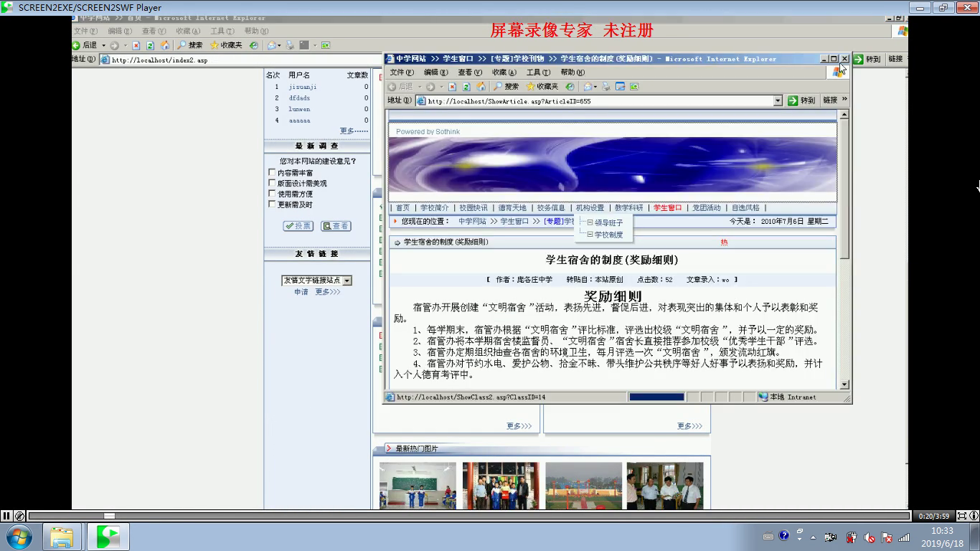Go to Home in front IE window
Screen dimensions: 980x551
[481, 87]
